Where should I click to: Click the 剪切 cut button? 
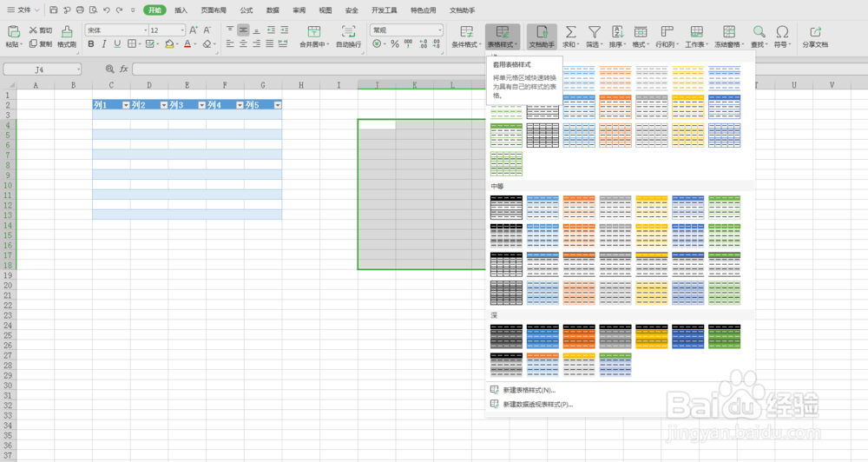point(41,30)
